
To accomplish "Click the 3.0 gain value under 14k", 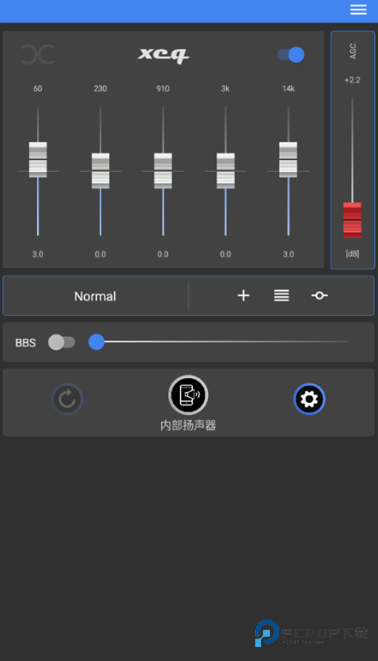I will tap(288, 254).
